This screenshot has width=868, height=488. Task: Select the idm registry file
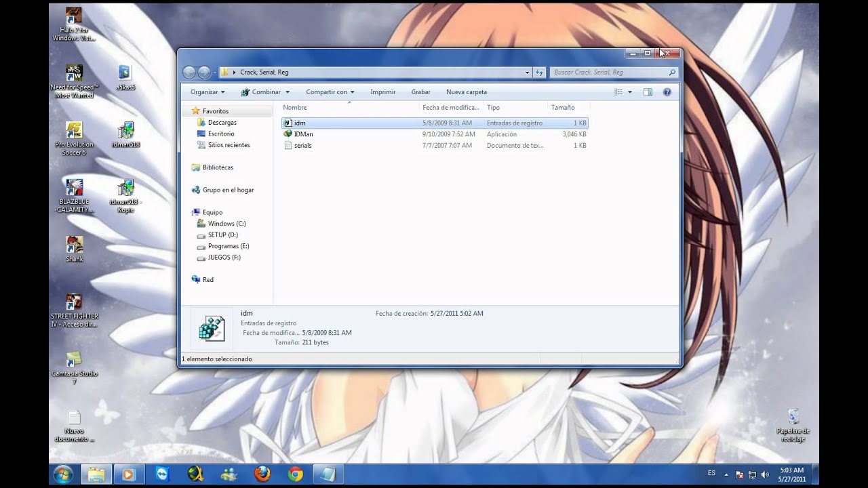click(434, 123)
